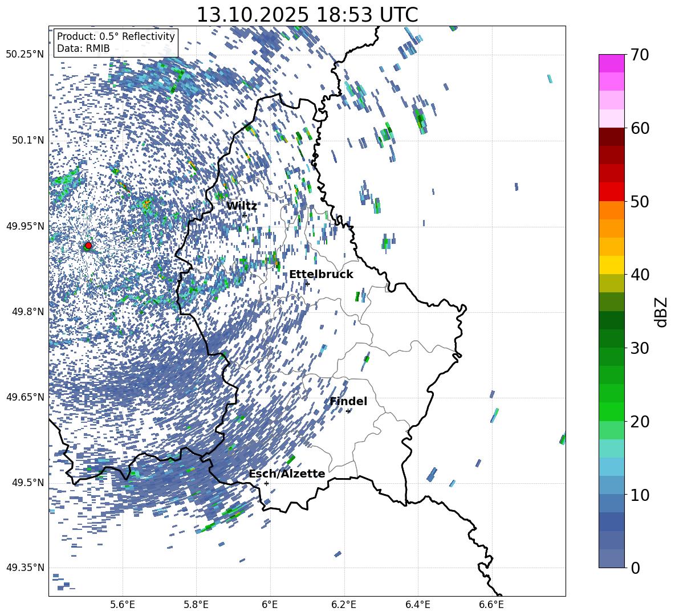Click the 49.8°N latitude tick label

click(27, 312)
